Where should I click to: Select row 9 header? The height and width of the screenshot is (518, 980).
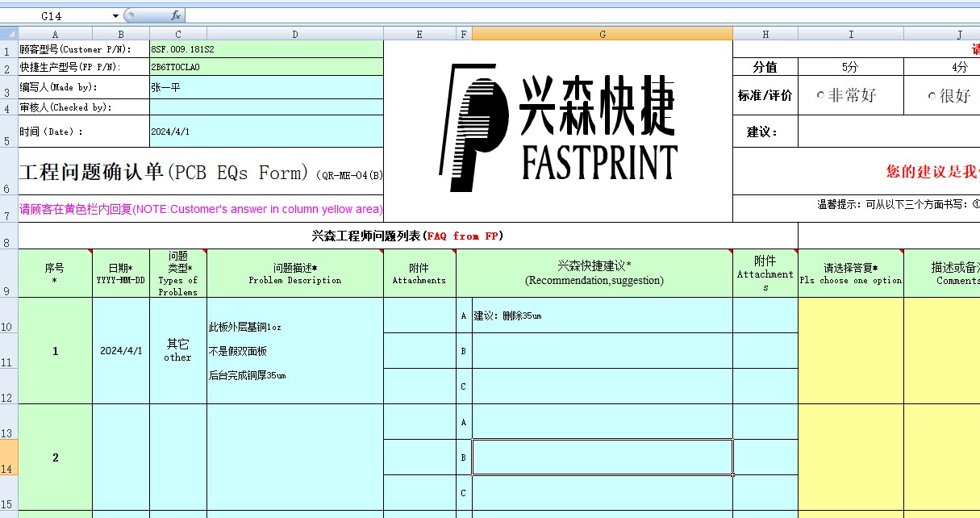(x=9, y=274)
